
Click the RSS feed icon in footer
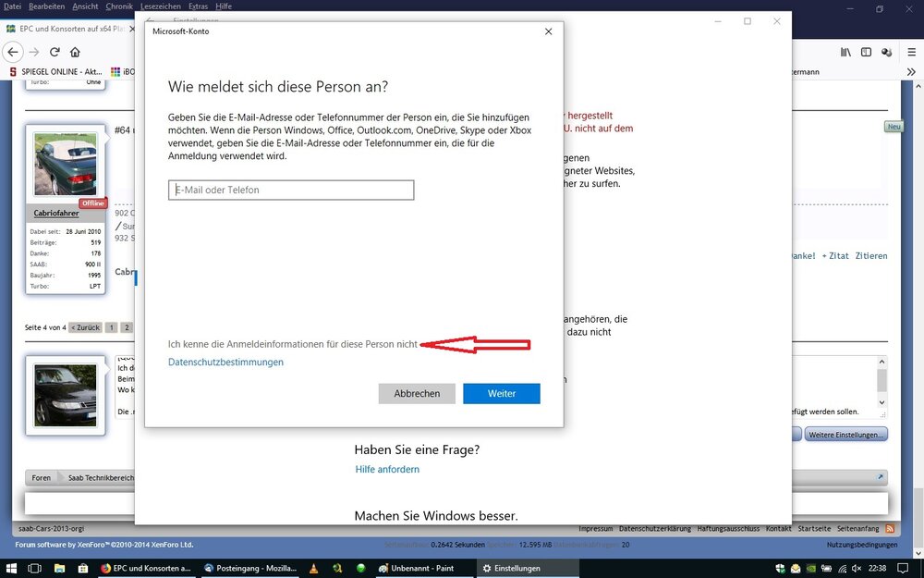point(890,528)
